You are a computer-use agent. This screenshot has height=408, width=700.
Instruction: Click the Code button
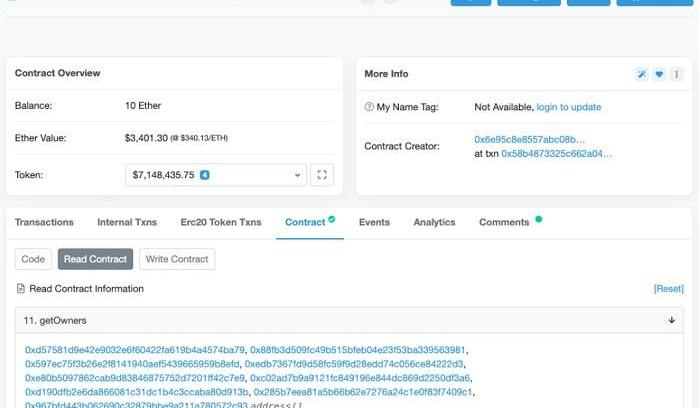(33, 259)
